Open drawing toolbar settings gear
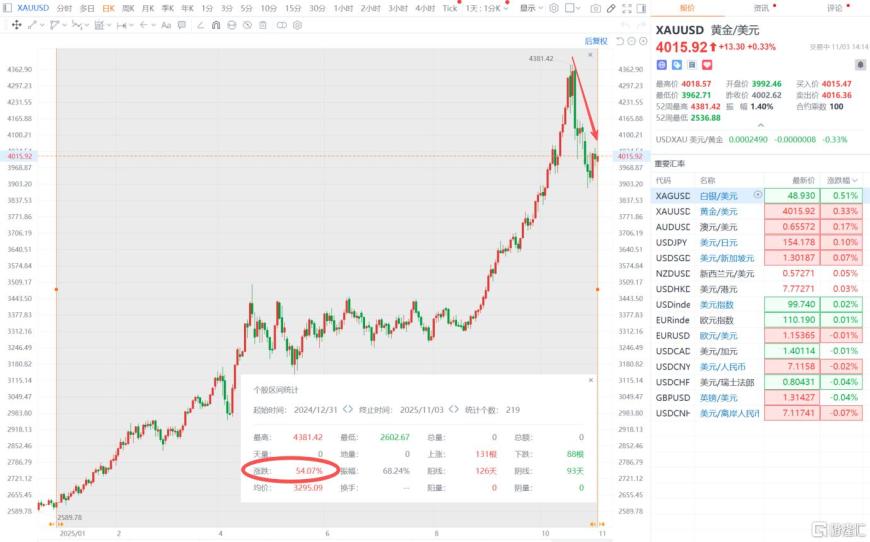The height and width of the screenshot is (542, 870). [x=297, y=25]
